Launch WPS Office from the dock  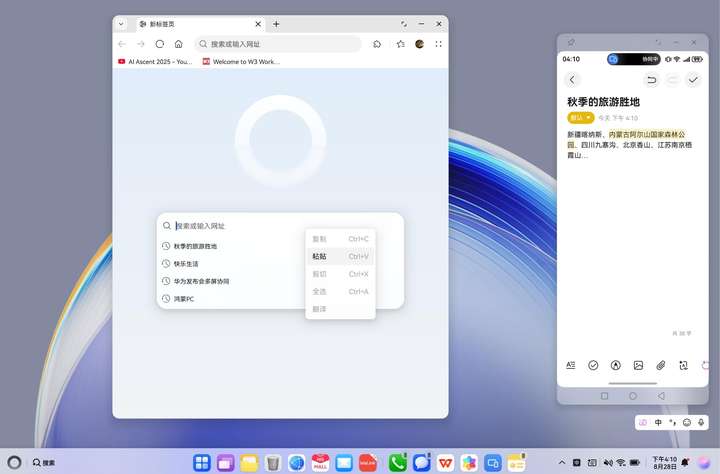tap(445, 463)
